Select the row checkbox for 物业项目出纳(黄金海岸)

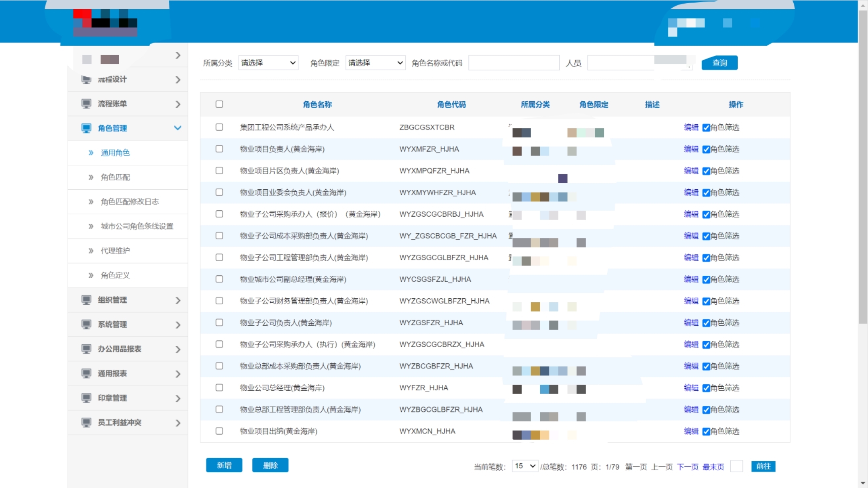(219, 431)
